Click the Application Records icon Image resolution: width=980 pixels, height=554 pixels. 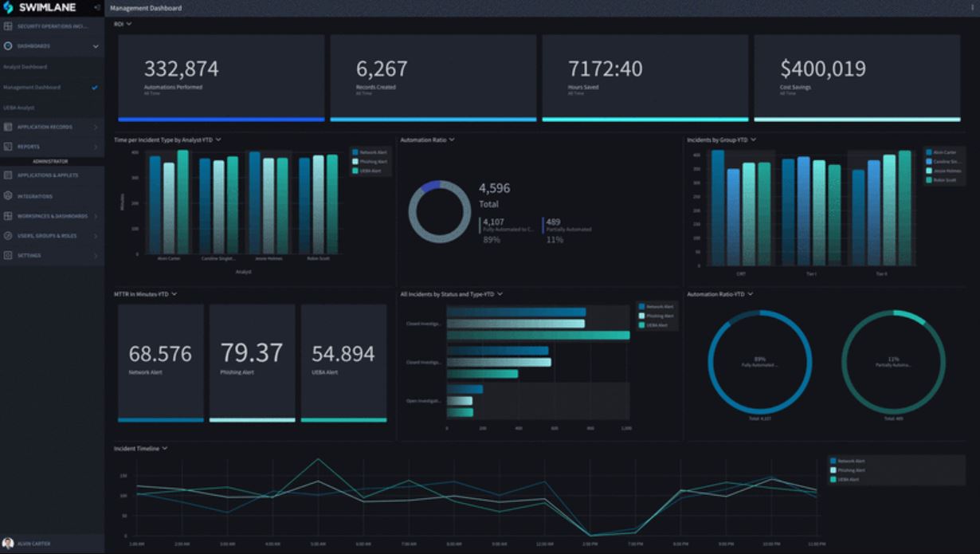point(8,127)
